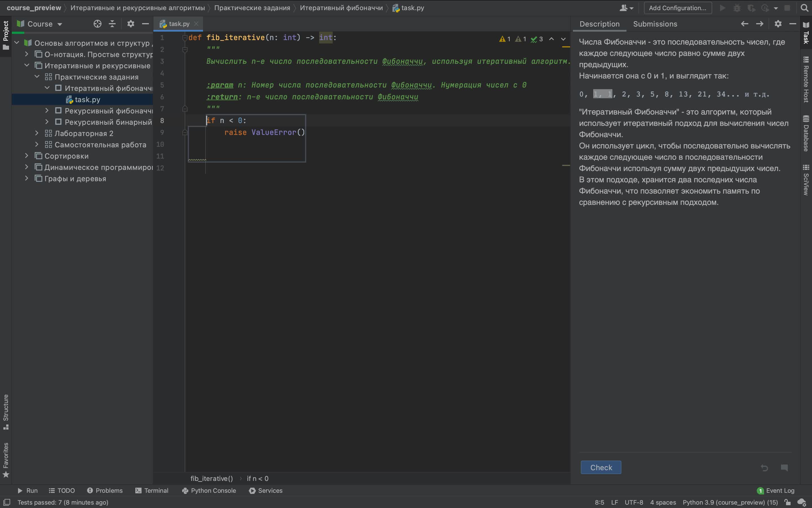Select task.py in the course tree
Viewport: 812px width, 508px height.
click(x=82, y=99)
